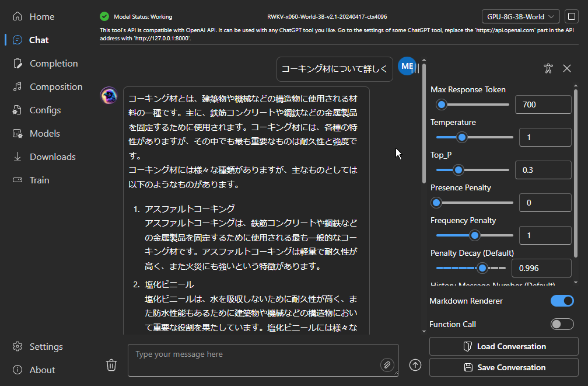Go to the Composition page

(x=56, y=86)
